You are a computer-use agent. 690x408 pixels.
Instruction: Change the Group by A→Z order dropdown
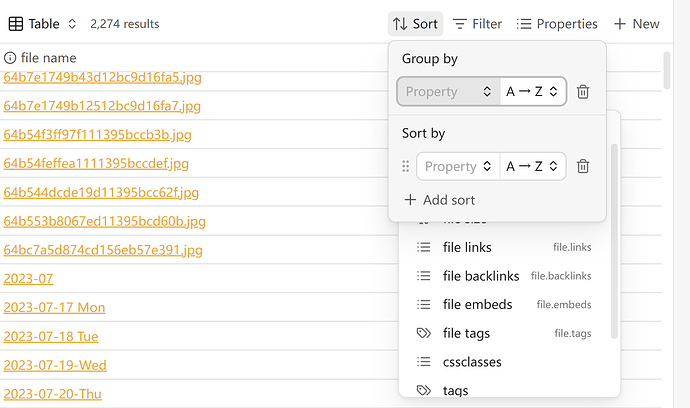point(533,92)
